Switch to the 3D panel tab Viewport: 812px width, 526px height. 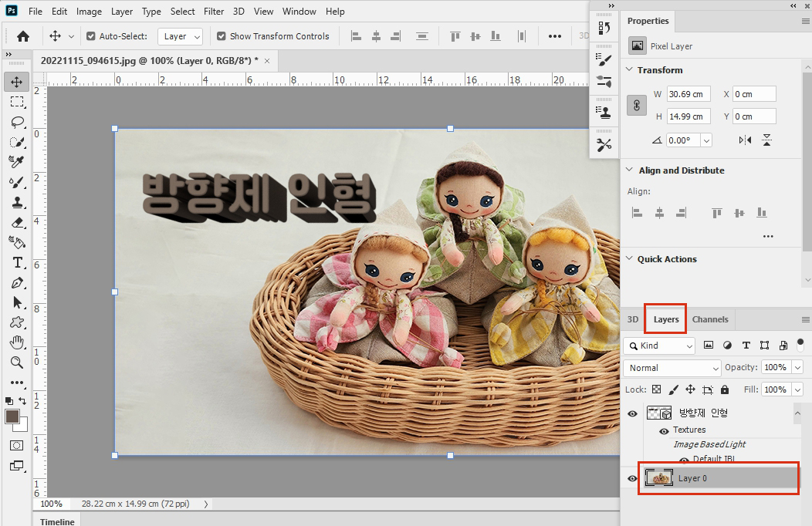[x=633, y=319]
